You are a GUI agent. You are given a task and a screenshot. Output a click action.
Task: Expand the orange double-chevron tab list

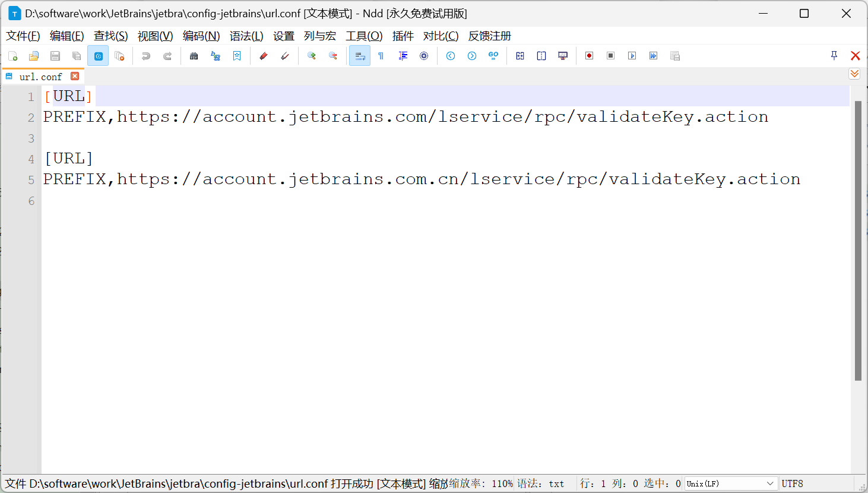[854, 74]
